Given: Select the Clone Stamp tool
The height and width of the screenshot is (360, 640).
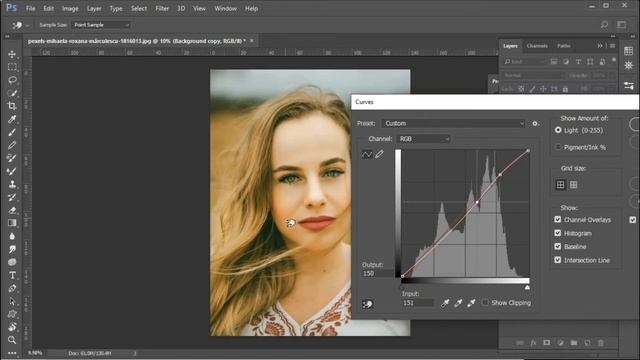Looking at the screenshot, I should point(12,184).
